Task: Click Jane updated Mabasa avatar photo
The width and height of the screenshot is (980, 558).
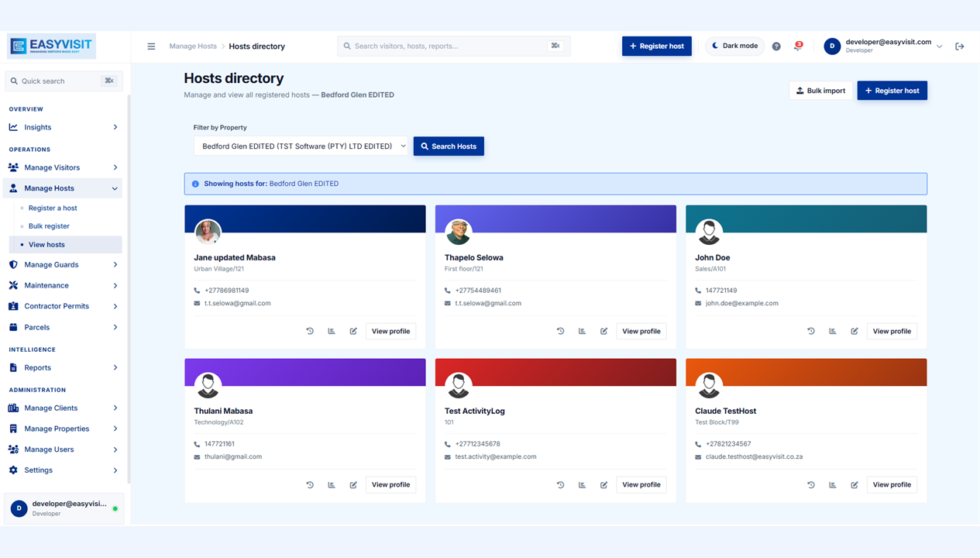Action: pyautogui.click(x=208, y=232)
